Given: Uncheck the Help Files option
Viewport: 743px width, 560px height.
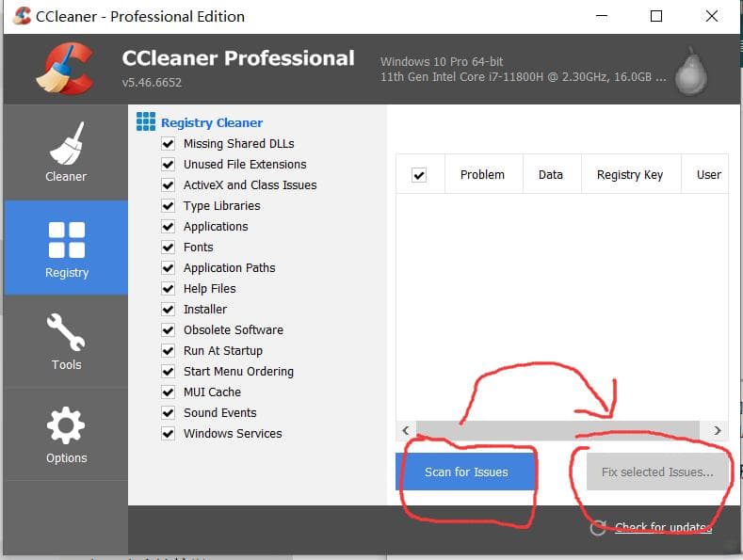Looking at the screenshot, I should click(x=168, y=289).
